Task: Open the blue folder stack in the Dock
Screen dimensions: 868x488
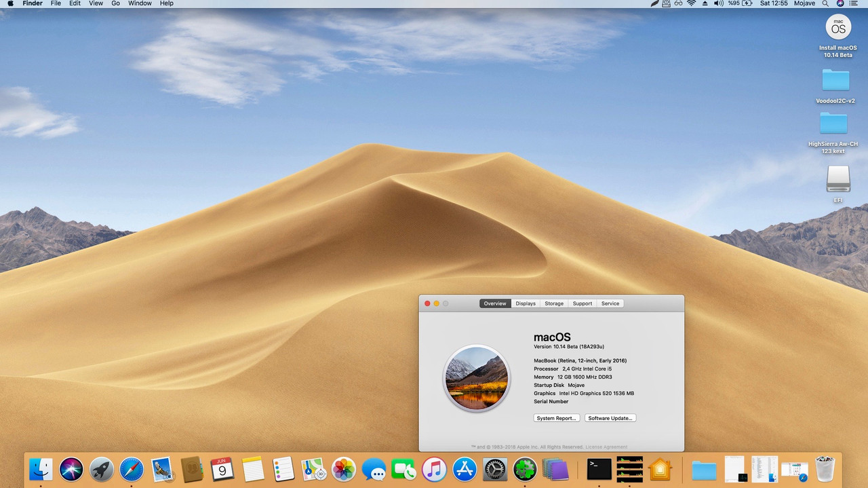Action: click(704, 470)
